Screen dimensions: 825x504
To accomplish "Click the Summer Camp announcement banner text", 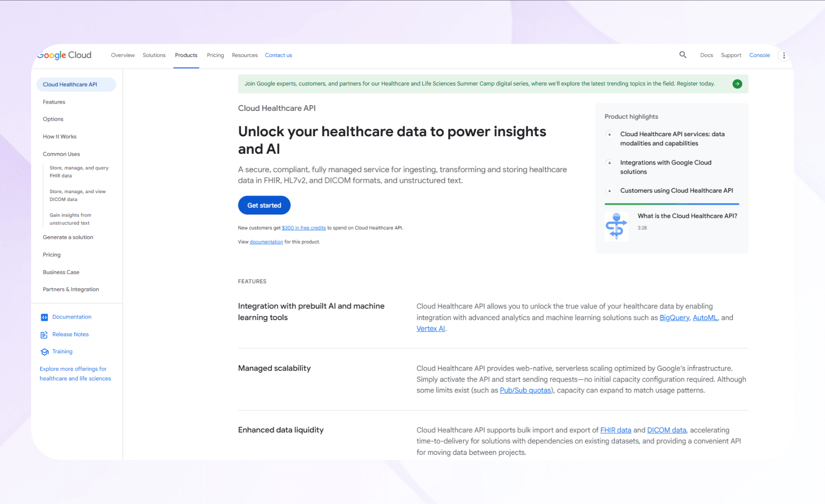I will click(x=479, y=84).
